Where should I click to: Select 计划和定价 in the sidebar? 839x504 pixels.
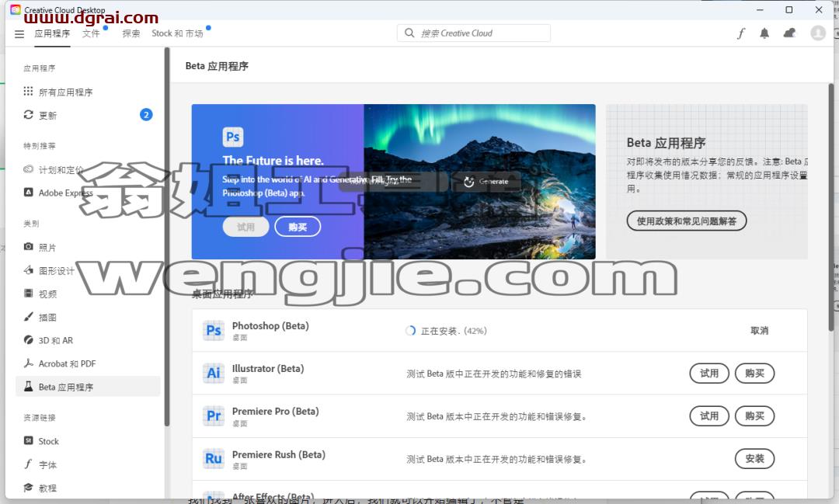tap(61, 169)
